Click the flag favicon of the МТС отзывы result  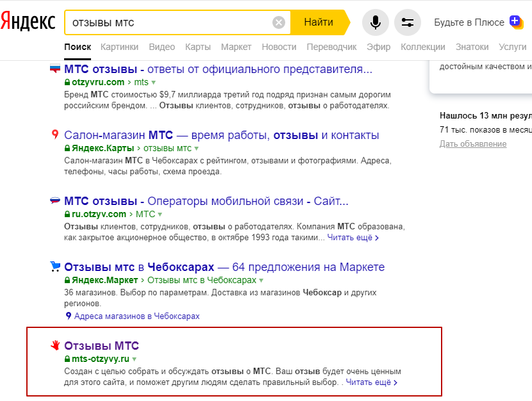54,66
